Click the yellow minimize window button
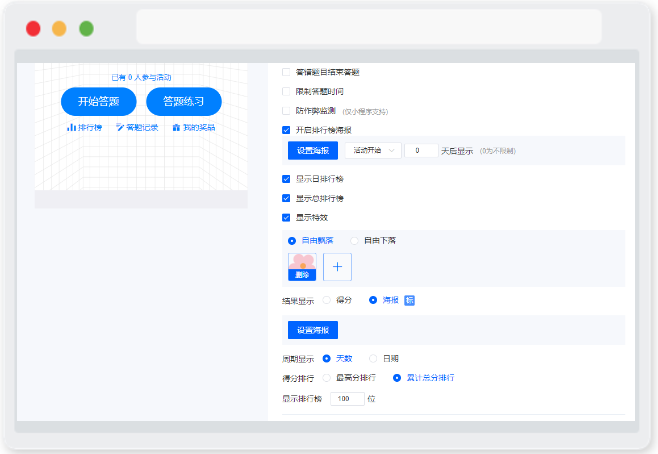The height and width of the screenshot is (454, 658). [x=59, y=29]
